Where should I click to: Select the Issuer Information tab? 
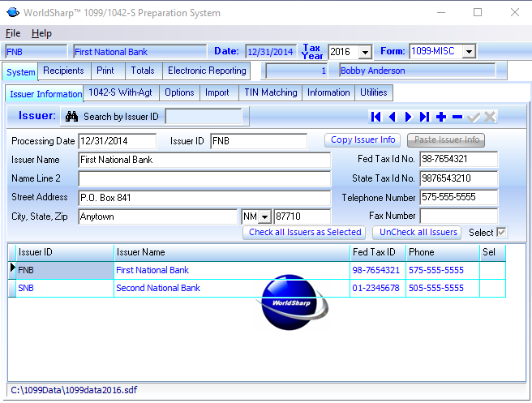point(45,94)
